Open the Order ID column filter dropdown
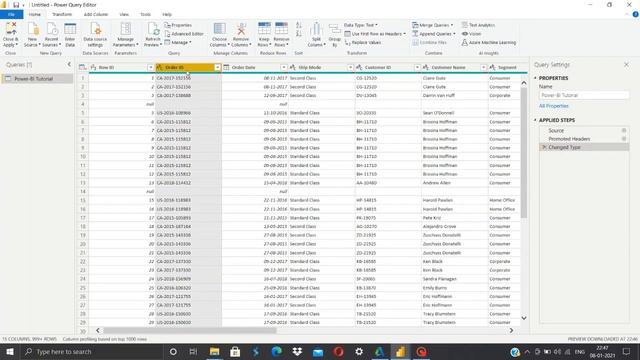640x360 pixels. coord(218,67)
